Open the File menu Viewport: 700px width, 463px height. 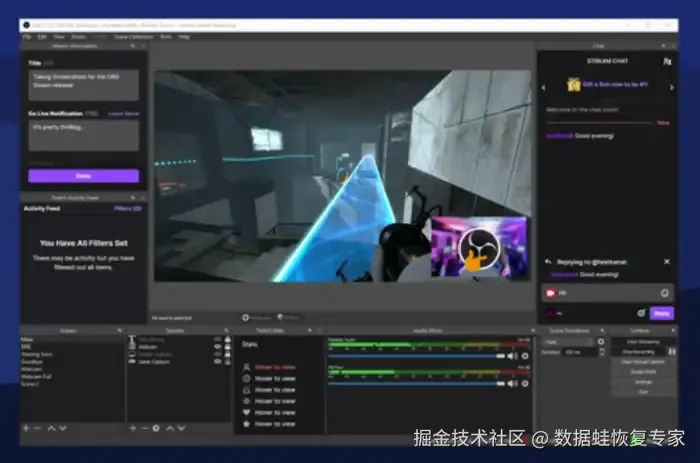tap(27, 37)
